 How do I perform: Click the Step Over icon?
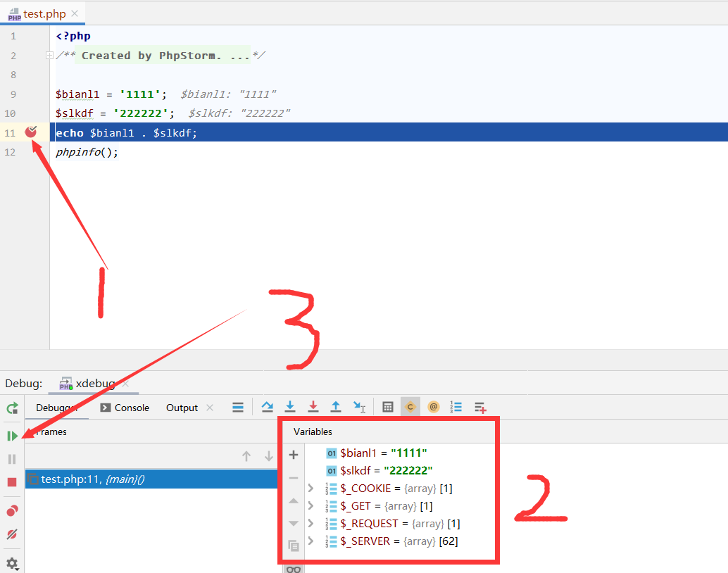pyautogui.click(x=267, y=407)
